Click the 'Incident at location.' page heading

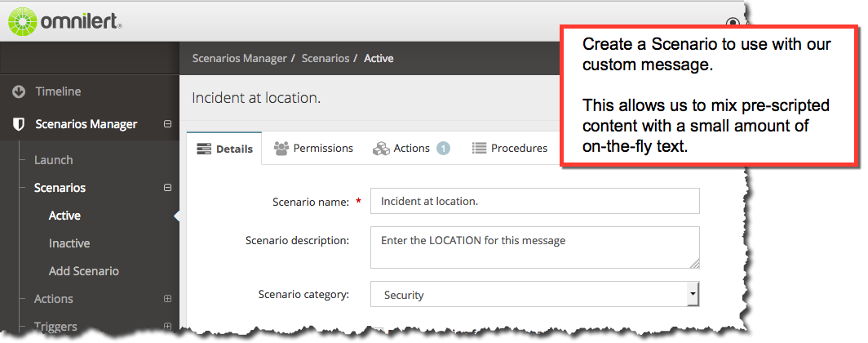click(256, 98)
